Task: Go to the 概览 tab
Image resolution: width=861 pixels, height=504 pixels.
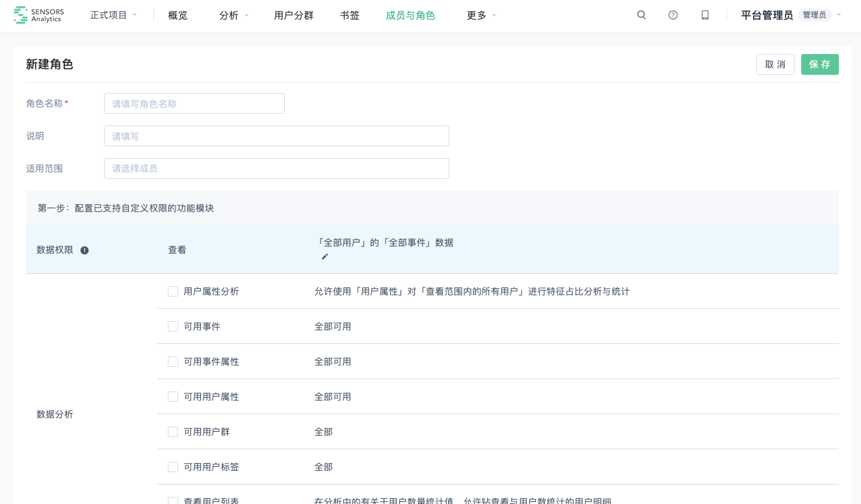Action: tap(178, 15)
